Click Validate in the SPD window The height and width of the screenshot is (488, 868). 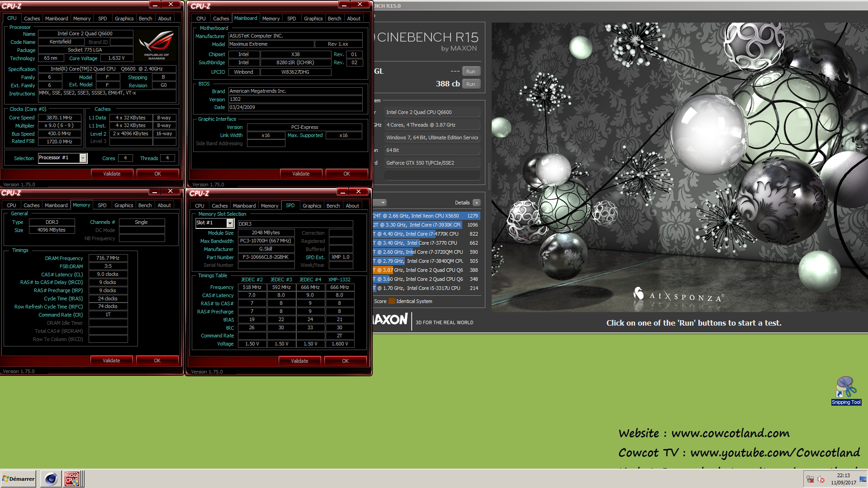click(x=299, y=361)
